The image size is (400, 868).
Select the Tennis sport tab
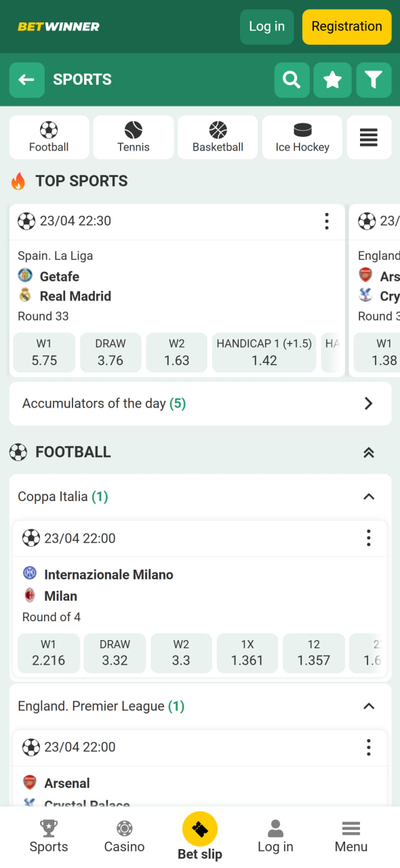[134, 138]
